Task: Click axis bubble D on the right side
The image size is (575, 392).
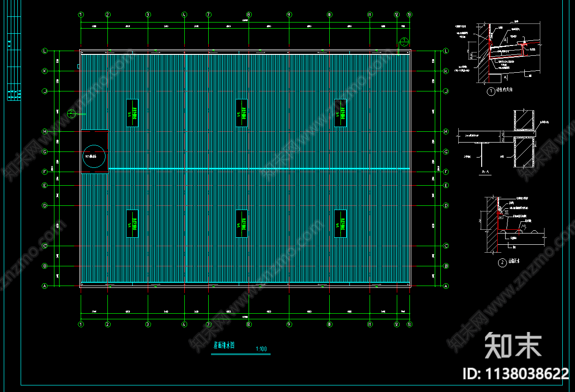Action: click(446, 205)
